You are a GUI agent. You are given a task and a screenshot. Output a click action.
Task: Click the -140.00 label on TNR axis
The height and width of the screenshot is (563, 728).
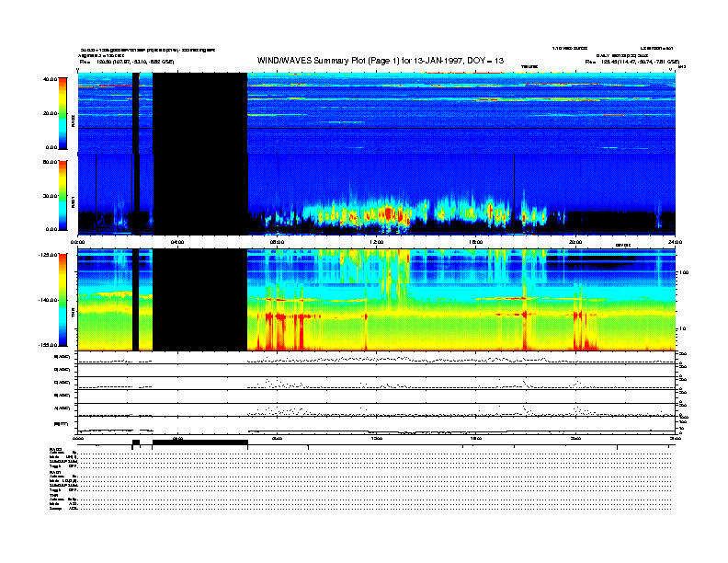pyautogui.click(x=47, y=300)
